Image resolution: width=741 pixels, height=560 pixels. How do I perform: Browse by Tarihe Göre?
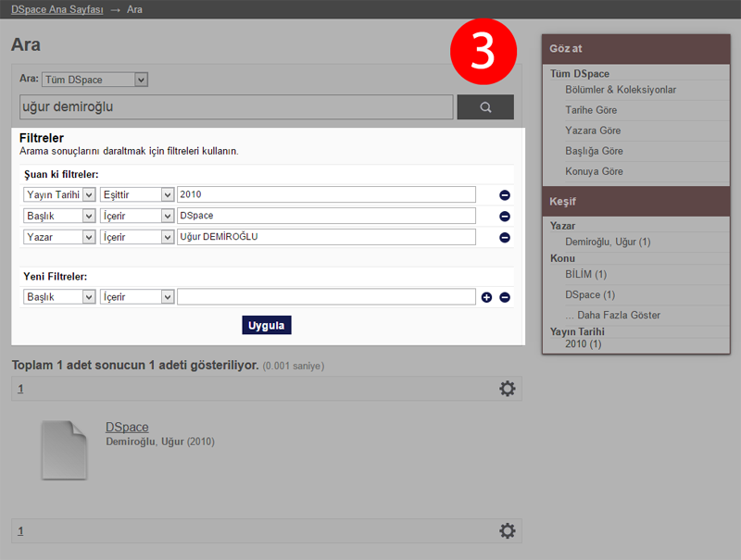(591, 110)
